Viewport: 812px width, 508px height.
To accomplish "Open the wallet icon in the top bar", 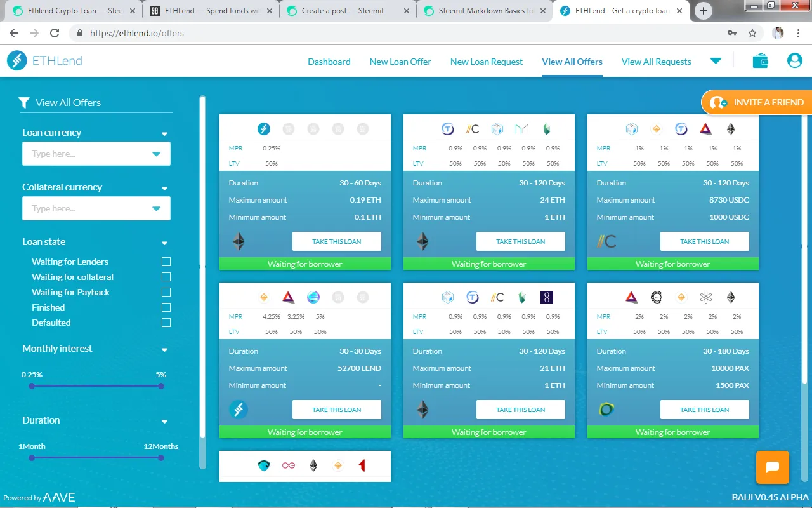I will click(x=761, y=61).
